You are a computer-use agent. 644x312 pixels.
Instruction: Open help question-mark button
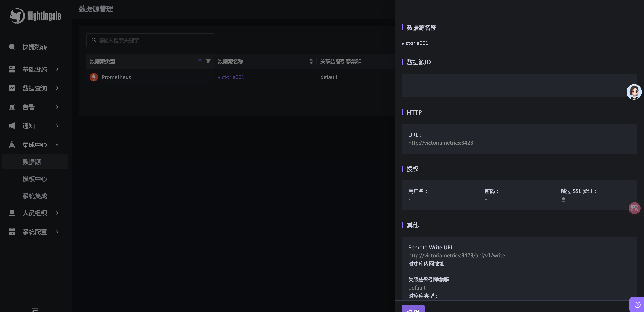point(637,305)
